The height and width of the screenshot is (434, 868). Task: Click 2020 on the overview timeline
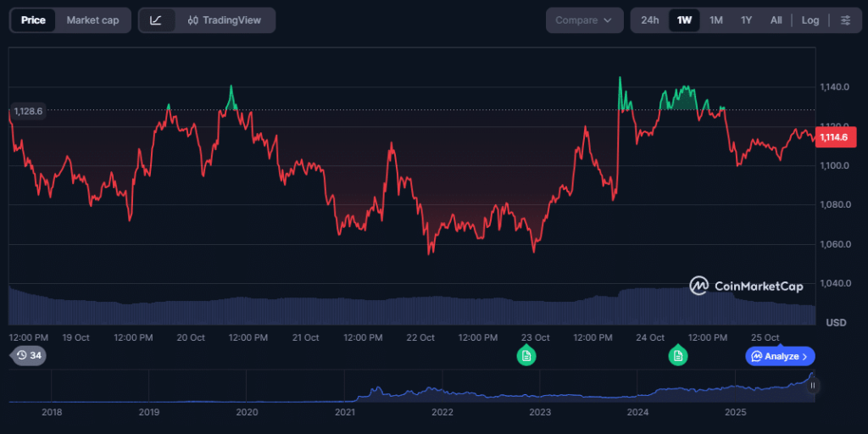click(247, 413)
